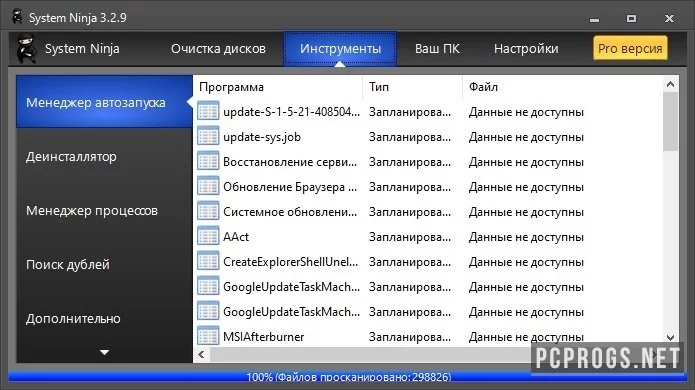
Task: Select the update-sys.job row icon
Action: 208,136
